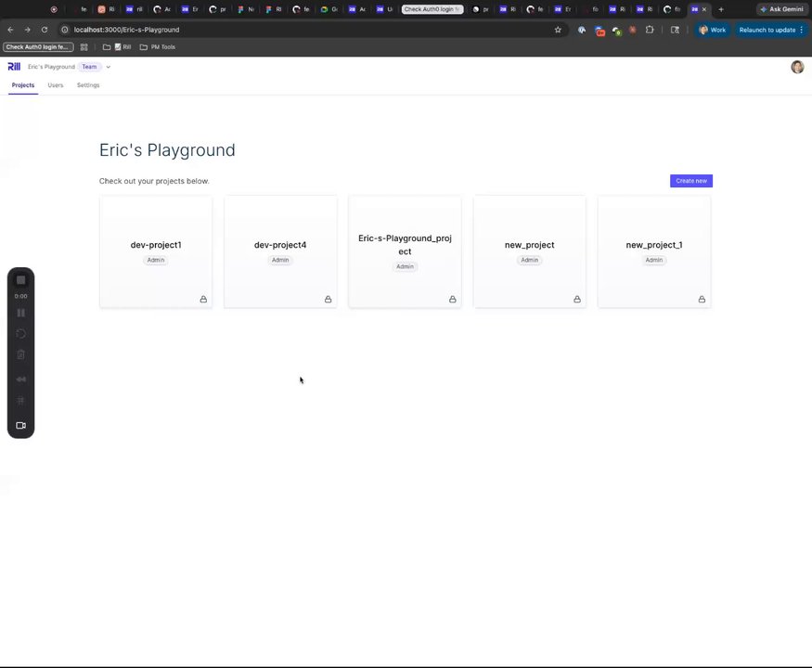The height and width of the screenshot is (668, 812).
Task: Switch to the Users tab
Action: (x=56, y=85)
